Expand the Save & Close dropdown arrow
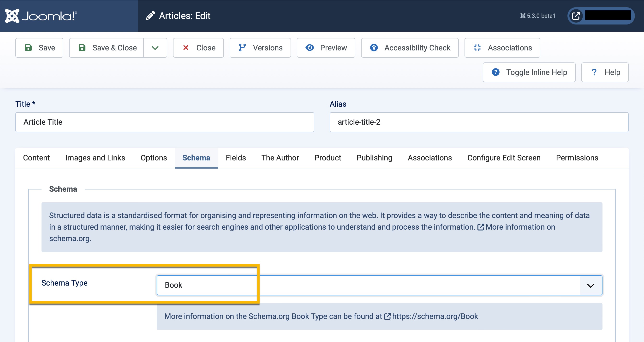This screenshot has width=644, height=342. pyautogui.click(x=155, y=48)
